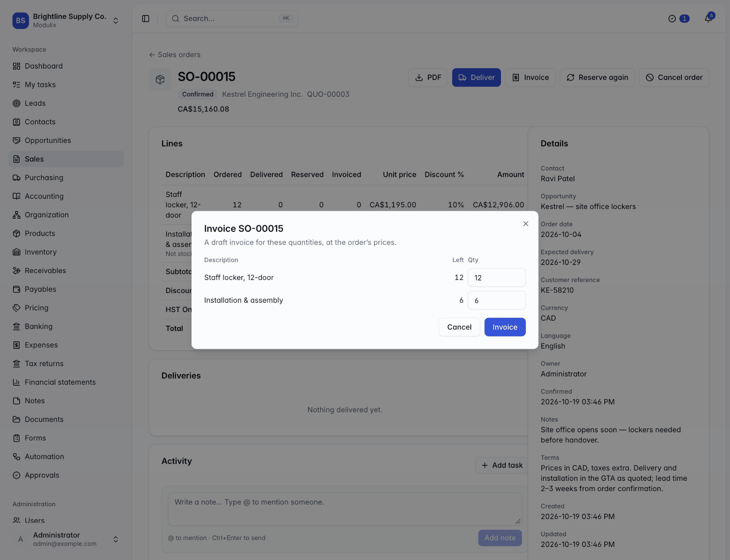Click the Accounting book icon

(16, 196)
